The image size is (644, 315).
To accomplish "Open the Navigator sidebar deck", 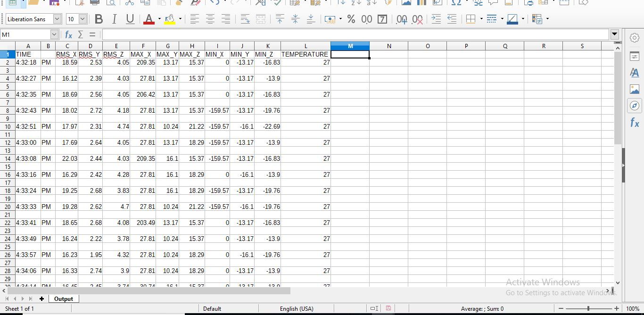I will [635, 106].
